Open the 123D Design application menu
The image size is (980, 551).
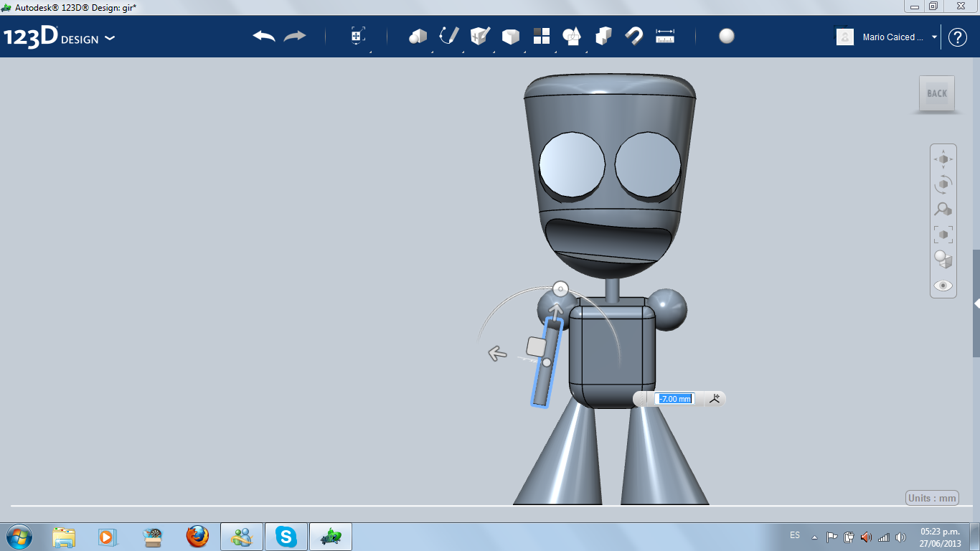pos(59,37)
